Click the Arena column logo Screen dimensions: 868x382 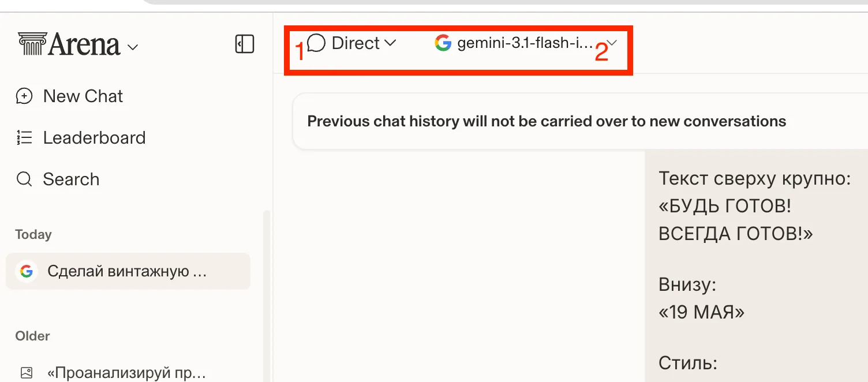pyautogui.click(x=32, y=44)
